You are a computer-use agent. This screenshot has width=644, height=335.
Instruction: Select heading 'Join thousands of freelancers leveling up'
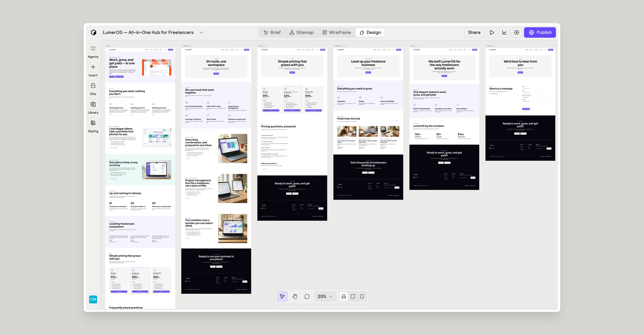[368, 164]
